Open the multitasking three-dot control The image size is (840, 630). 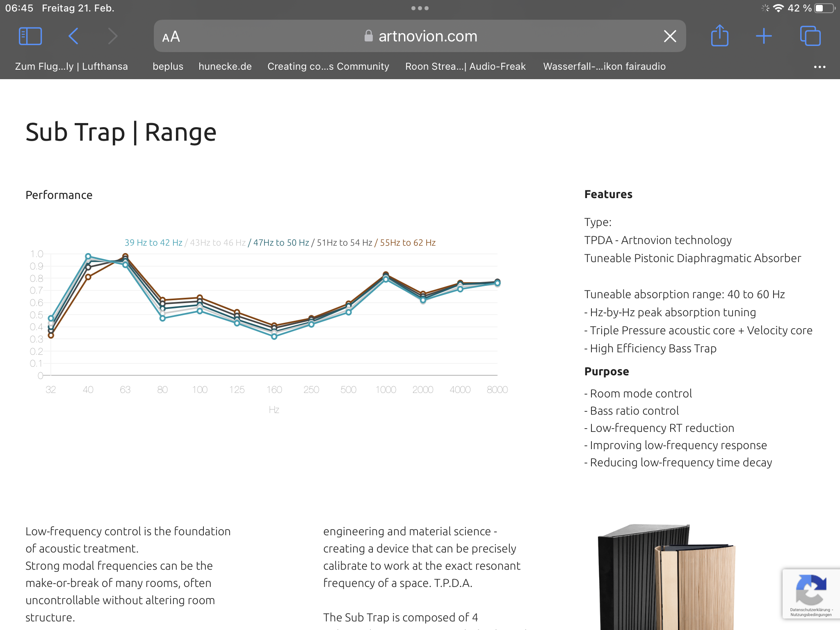point(420,8)
